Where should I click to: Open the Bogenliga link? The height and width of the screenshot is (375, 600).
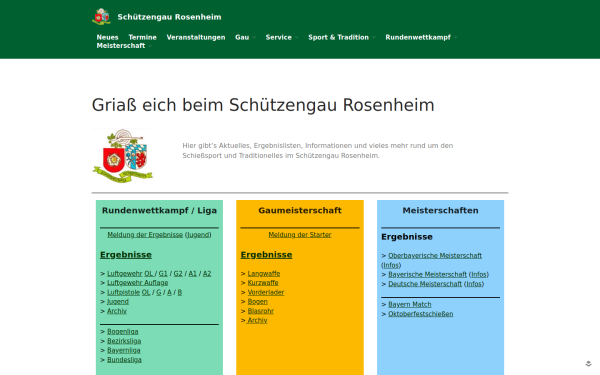tap(122, 331)
